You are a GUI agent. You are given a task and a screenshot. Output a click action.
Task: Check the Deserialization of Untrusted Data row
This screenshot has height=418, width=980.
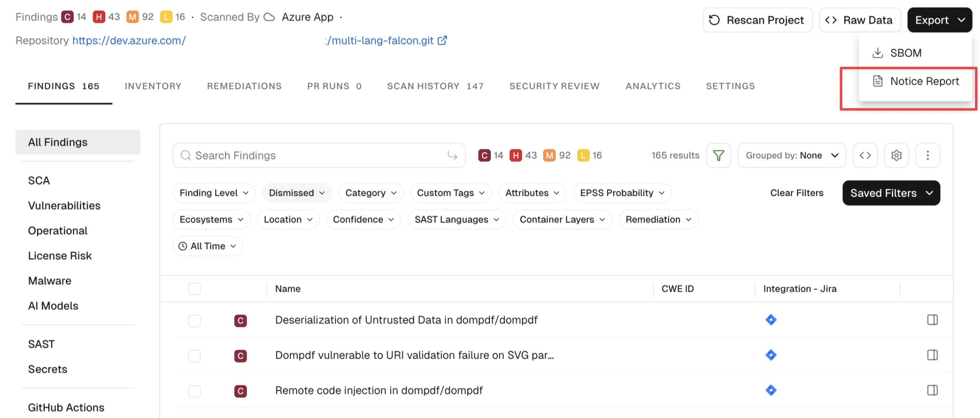194,321
